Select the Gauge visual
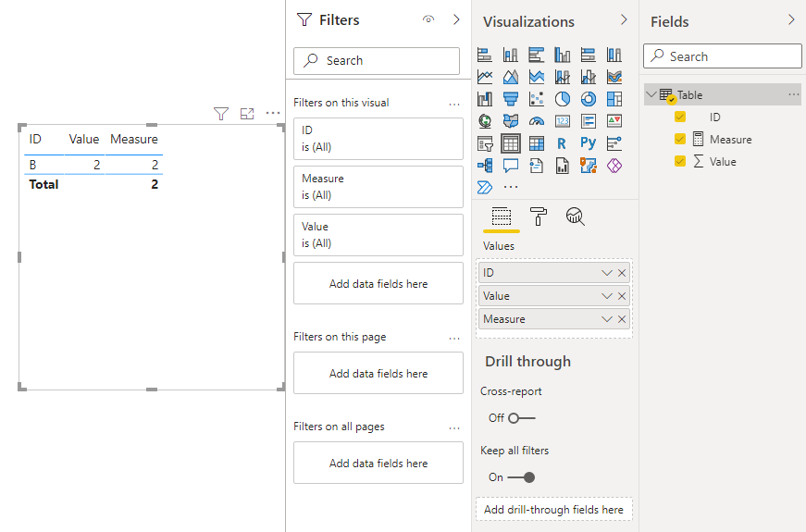806x532 pixels. 536,121
